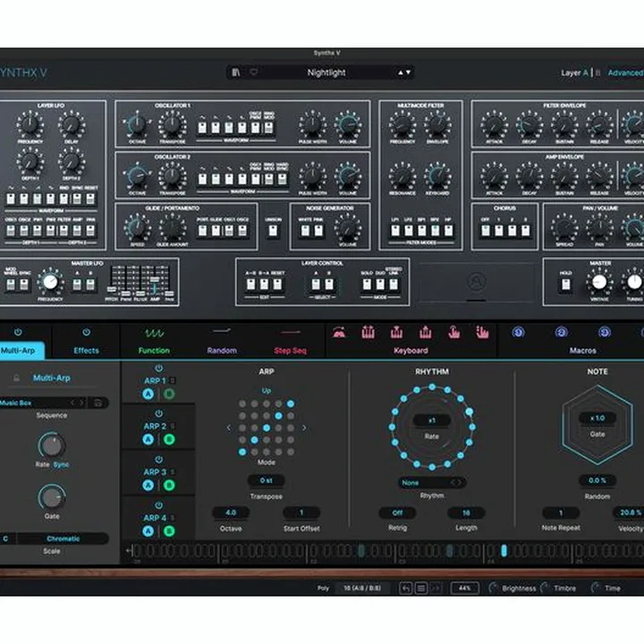Select the ARP 2 row label
This screenshot has height=644, width=644.
155,427
